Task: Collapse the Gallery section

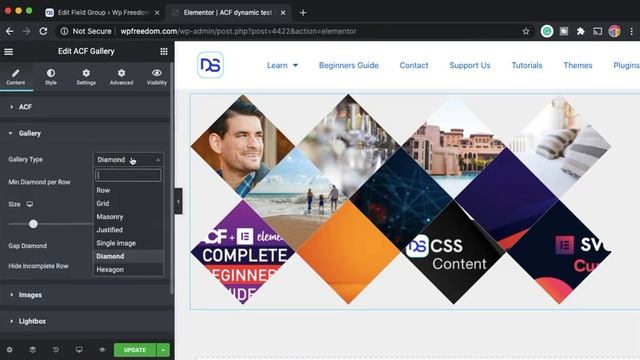Action: click(85, 133)
